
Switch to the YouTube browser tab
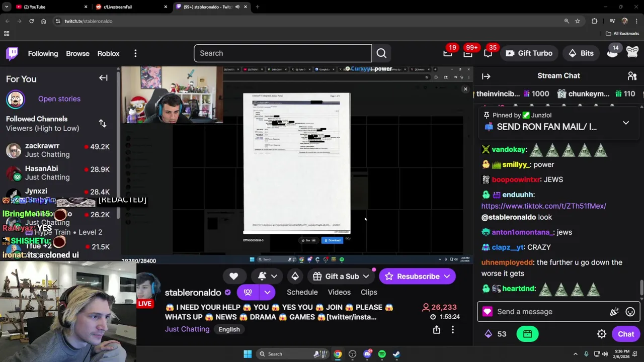[x=50, y=7]
